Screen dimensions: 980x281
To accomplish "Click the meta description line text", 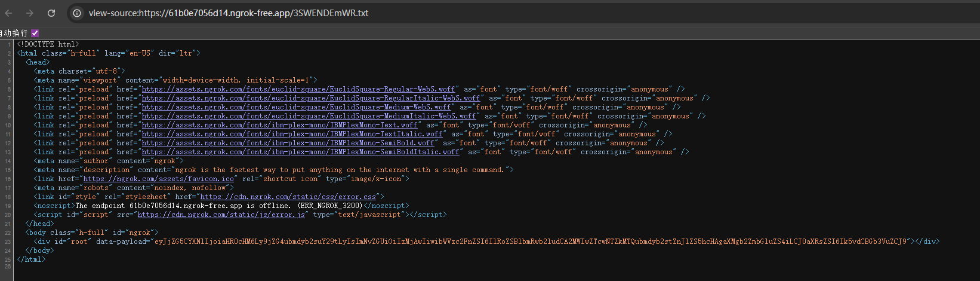I will [x=273, y=170].
